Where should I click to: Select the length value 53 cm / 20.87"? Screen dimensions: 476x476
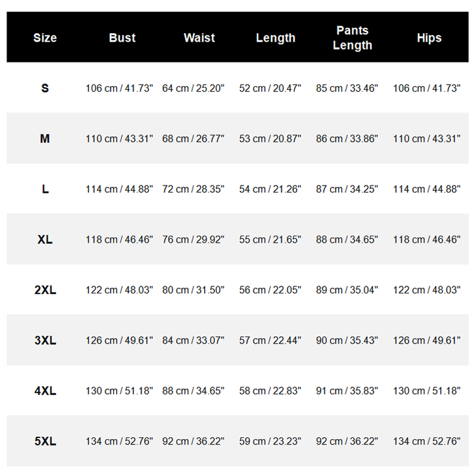point(270,139)
